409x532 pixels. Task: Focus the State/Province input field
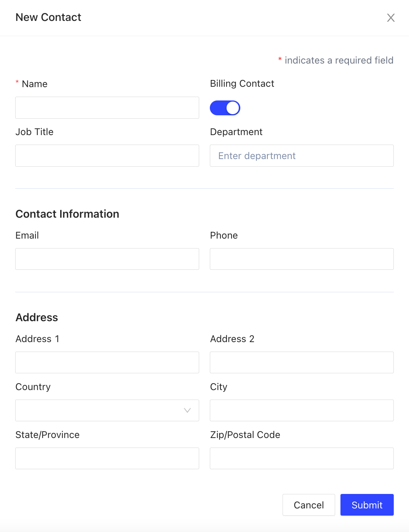coord(107,458)
